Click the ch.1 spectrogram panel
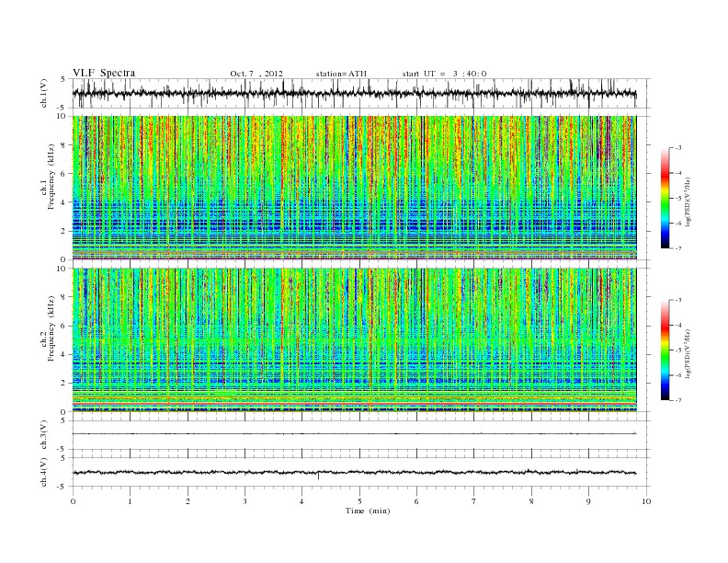The height and width of the screenshot is (563, 728). tap(355, 188)
